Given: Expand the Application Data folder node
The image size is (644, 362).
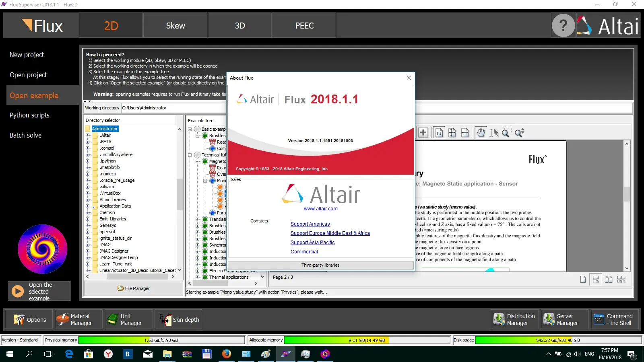Looking at the screenshot, I should click(x=88, y=206).
